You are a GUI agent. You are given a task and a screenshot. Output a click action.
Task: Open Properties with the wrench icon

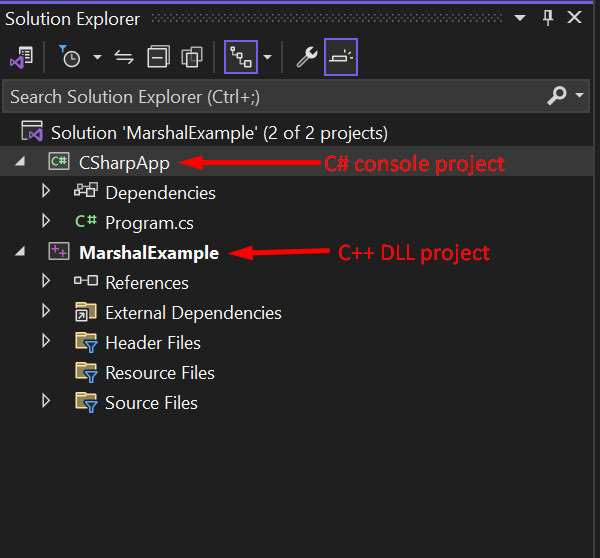(306, 57)
